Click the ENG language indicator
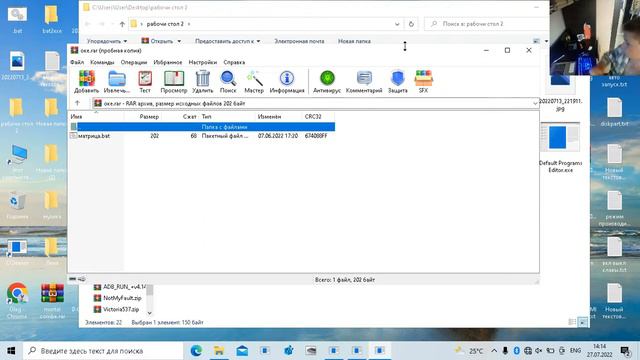The width and height of the screenshot is (640, 360). pyautogui.click(x=576, y=351)
